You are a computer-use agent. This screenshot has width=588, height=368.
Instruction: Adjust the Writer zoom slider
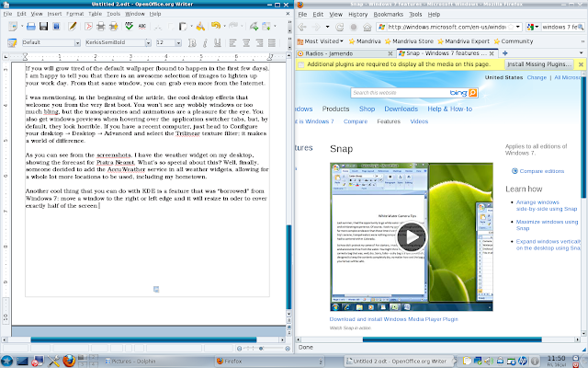(261, 348)
